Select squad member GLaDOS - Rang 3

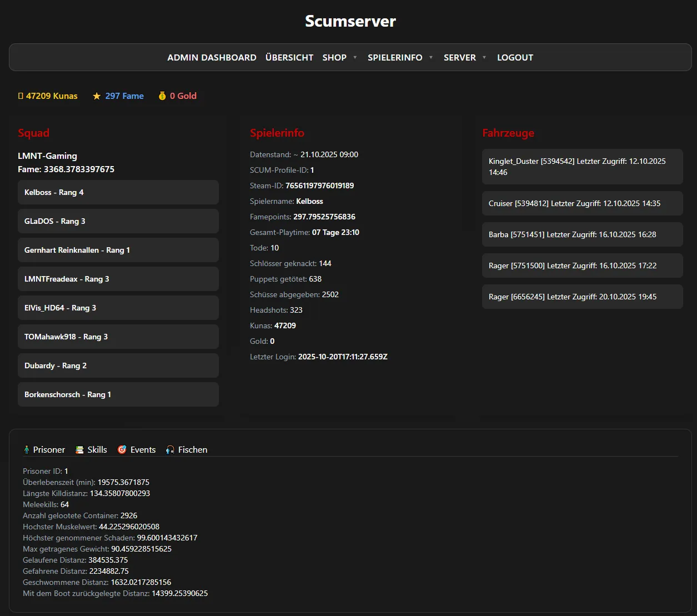click(118, 221)
